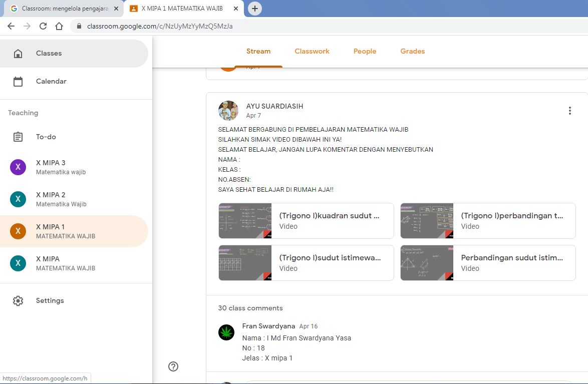Image resolution: width=588 pixels, height=384 pixels.
Task: Close the Classroom: mengelola pengajaran tab
Action: (x=116, y=8)
